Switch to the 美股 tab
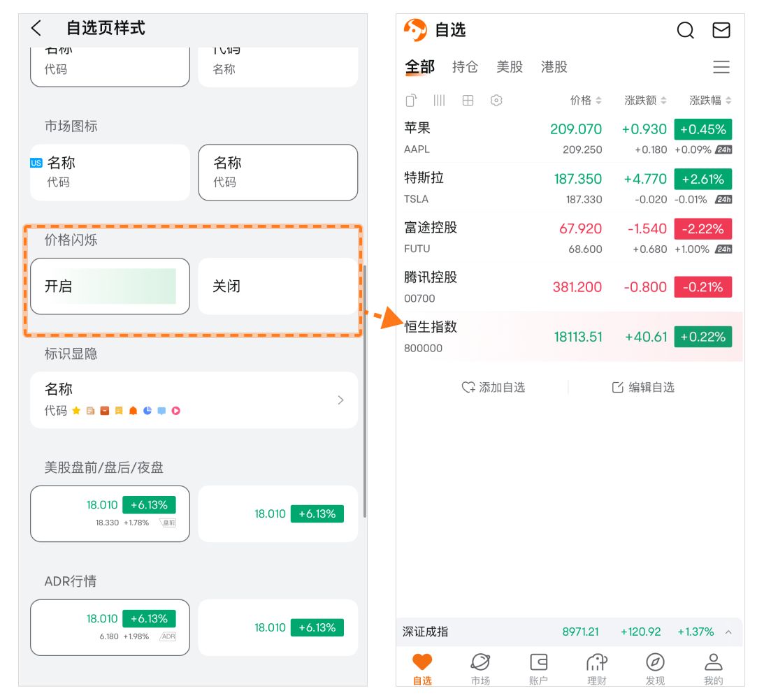This screenshot has width=764, height=700. click(510, 67)
